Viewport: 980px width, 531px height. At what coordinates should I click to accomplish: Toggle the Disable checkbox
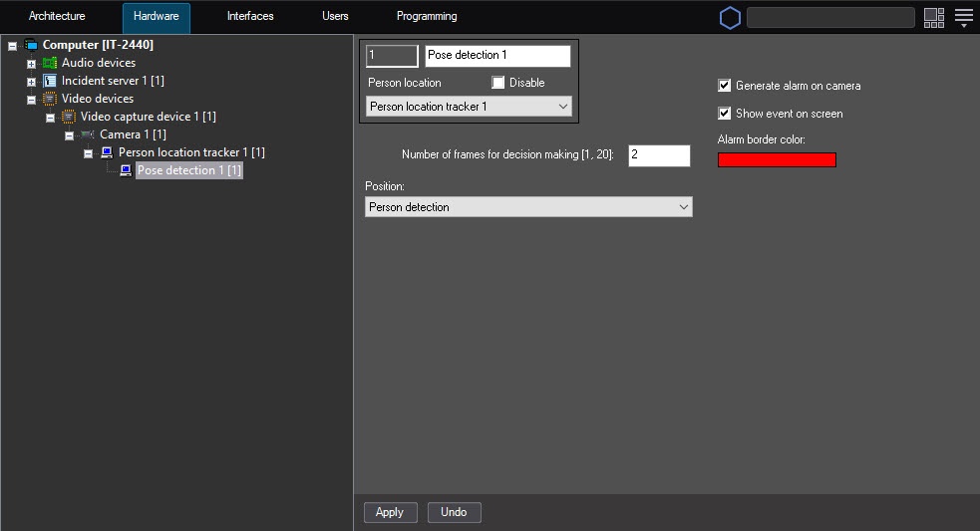498,83
